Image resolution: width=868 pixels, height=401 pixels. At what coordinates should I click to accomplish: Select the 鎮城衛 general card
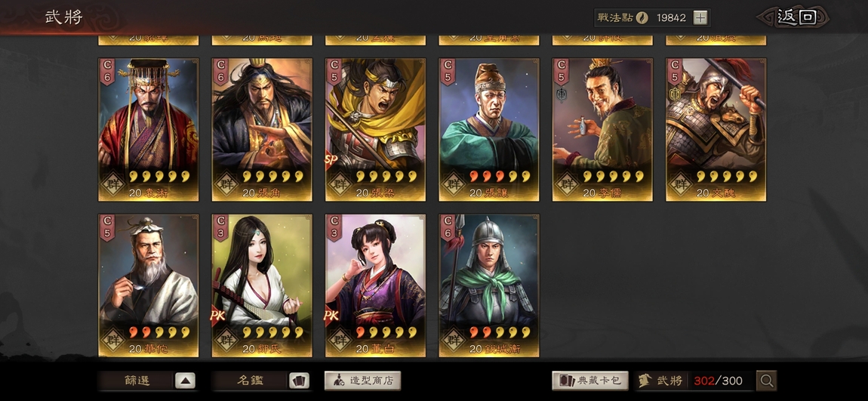pyautogui.click(x=489, y=285)
